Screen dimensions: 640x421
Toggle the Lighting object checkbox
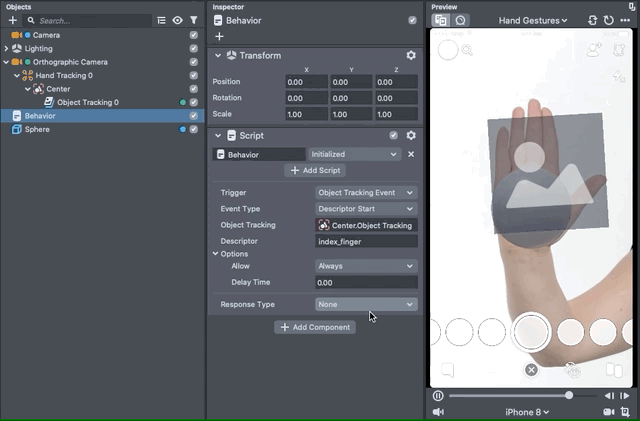point(194,48)
